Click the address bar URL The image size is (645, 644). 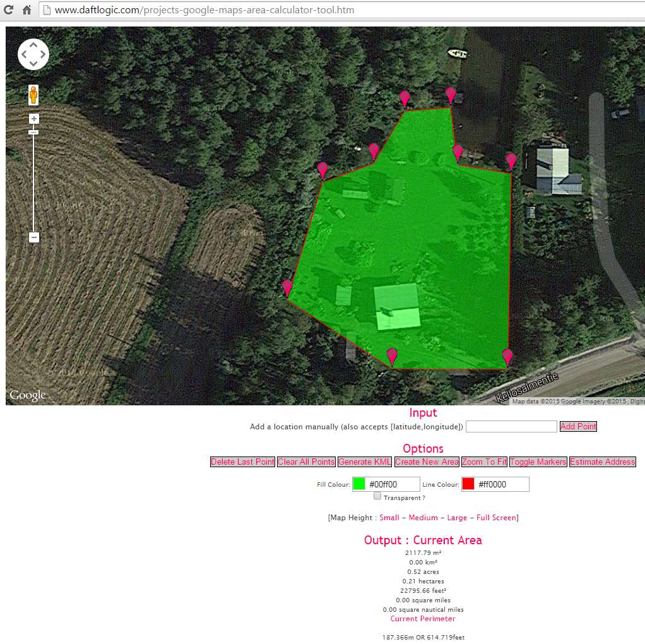pyautogui.click(x=204, y=10)
